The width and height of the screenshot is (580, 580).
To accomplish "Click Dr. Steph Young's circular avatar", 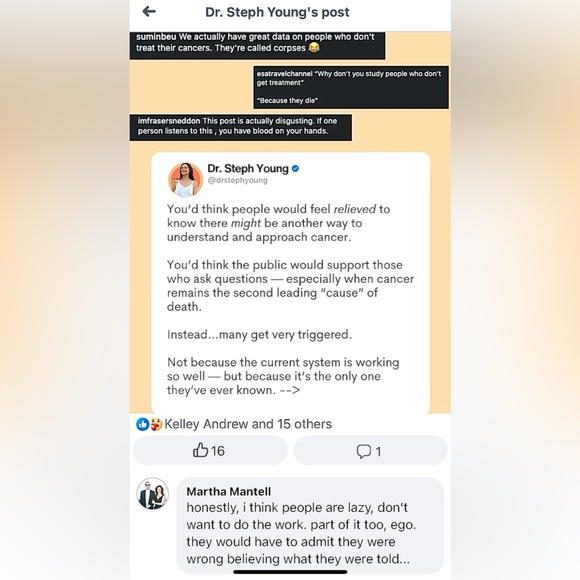I will click(x=185, y=179).
